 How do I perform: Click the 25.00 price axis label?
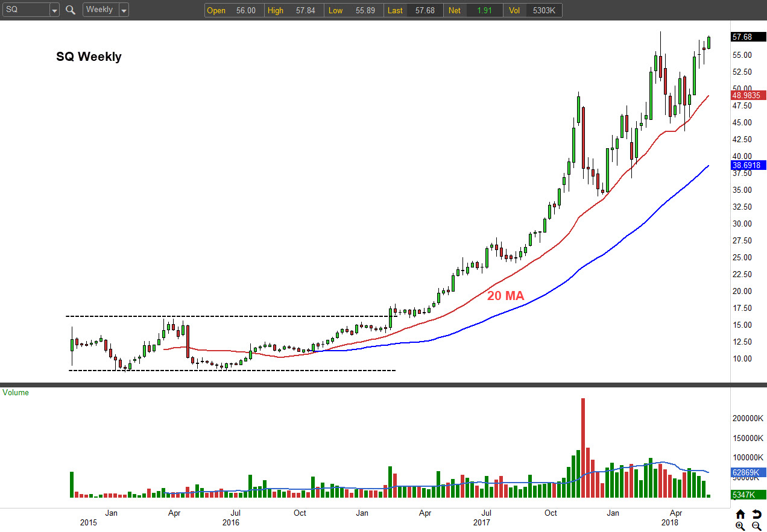742,257
